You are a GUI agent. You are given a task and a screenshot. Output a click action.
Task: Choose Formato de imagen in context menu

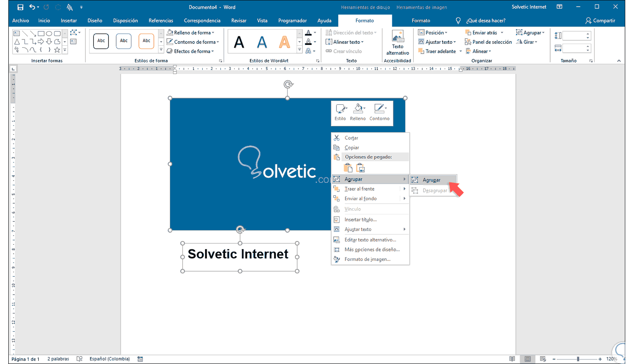click(370, 259)
